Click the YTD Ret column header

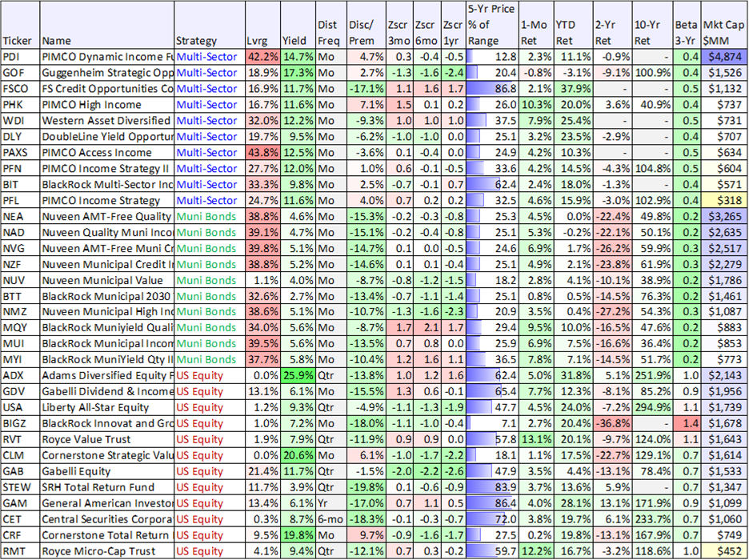click(x=573, y=25)
